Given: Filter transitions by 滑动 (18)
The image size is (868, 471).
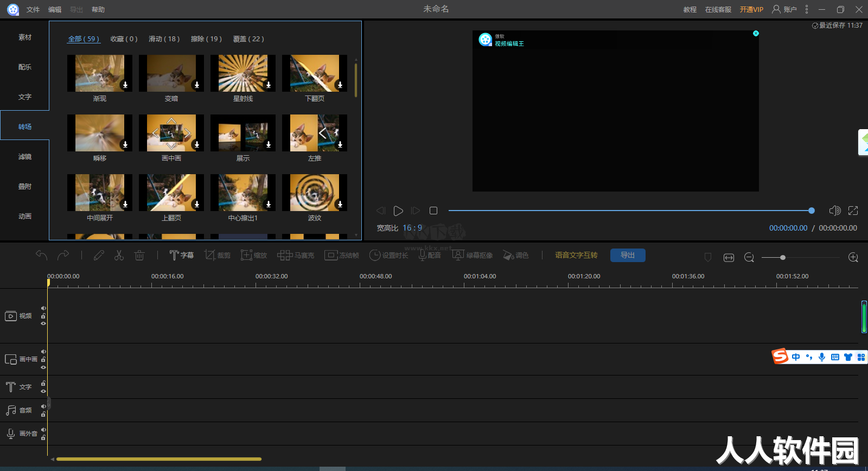Looking at the screenshot, I should pyautogui.click(x=164, y=39).
